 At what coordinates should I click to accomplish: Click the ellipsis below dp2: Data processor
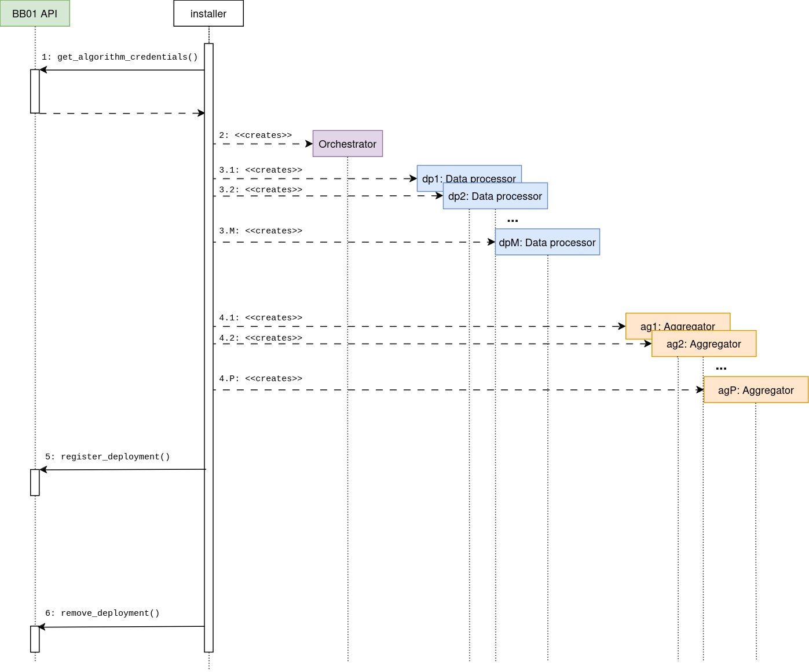[x=513, y=221]
